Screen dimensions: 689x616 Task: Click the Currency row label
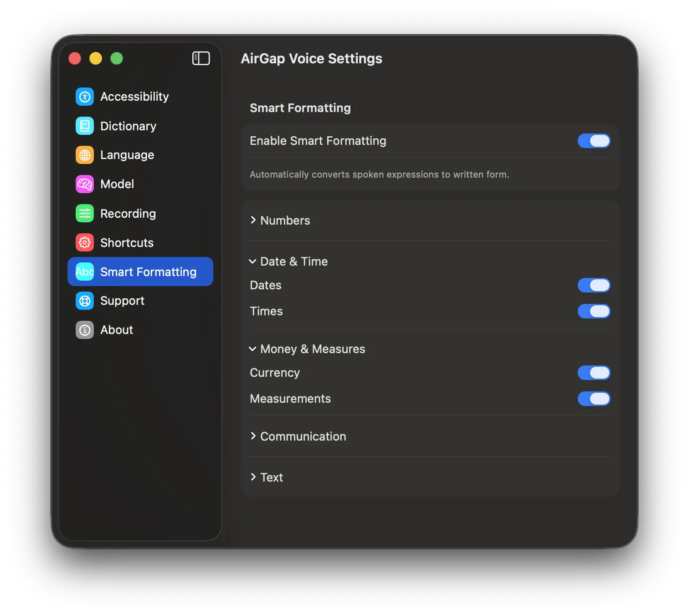tap(275, 373)
